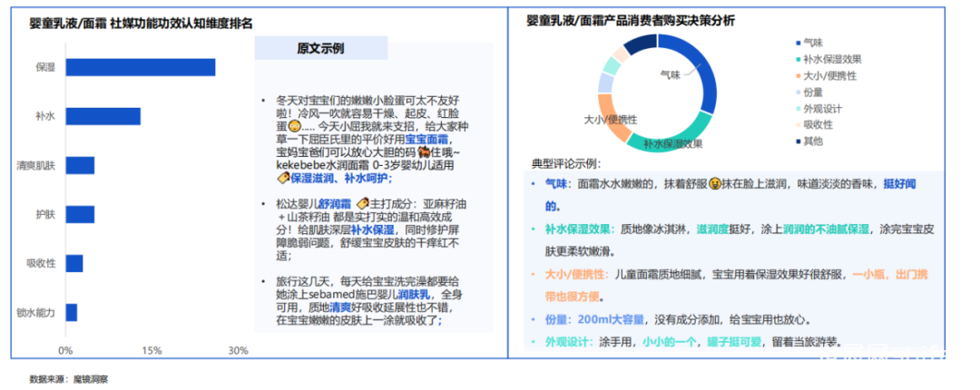Click the 补水 bar in the chart
This screenshot has width=980, height=390.
103,116
